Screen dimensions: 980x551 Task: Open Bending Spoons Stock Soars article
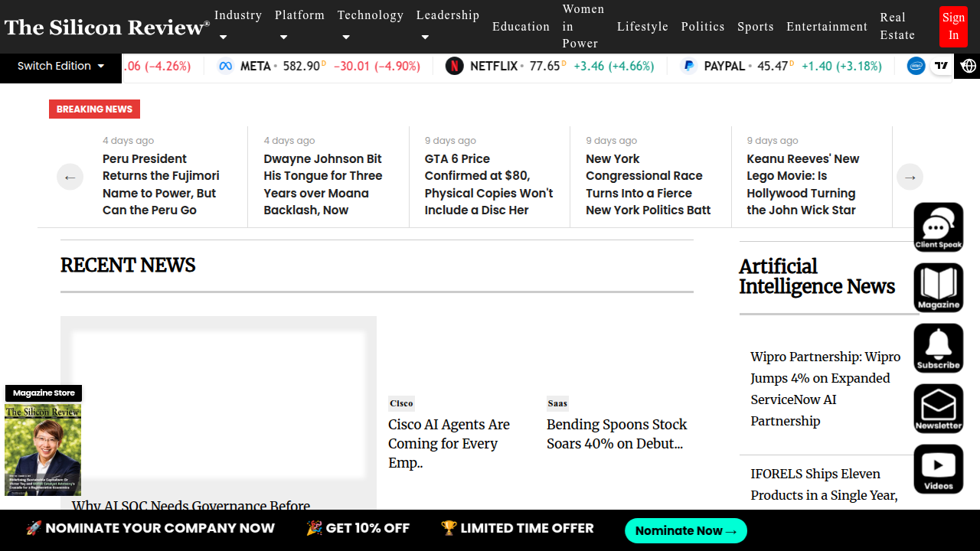click(x=617, y=434)
